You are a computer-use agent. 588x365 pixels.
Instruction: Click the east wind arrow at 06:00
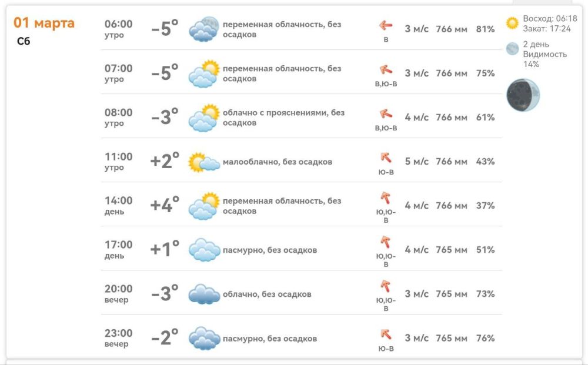click(x=386, y=25)
